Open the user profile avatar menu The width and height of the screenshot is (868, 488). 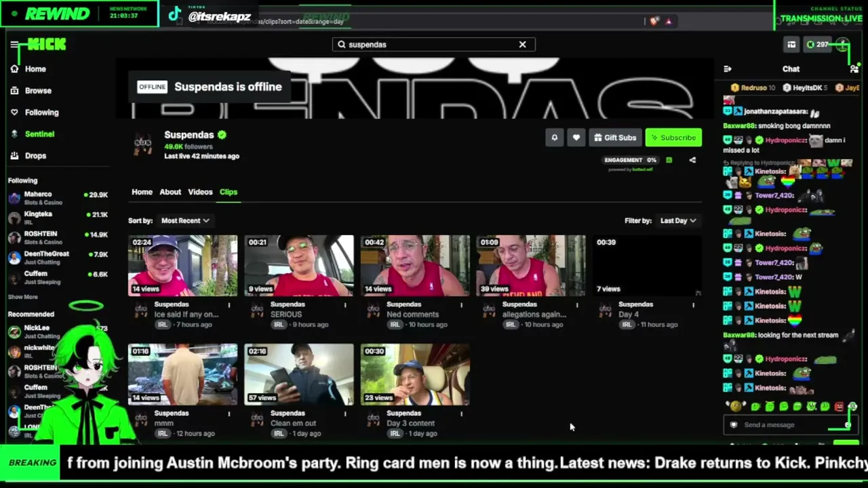[843, 45]
